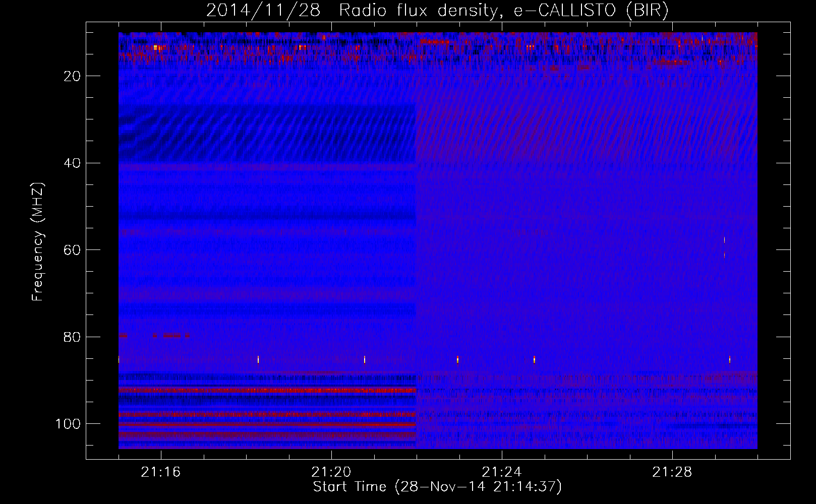Click the 'Start Time (28-Nov-14 21:14:37)' label

(437, 487)
